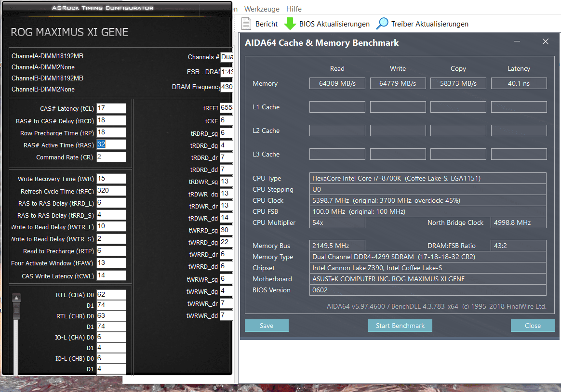Screen dimensions: 561x392
Task: Click the tWTR_S field
Action: (111, 239)
